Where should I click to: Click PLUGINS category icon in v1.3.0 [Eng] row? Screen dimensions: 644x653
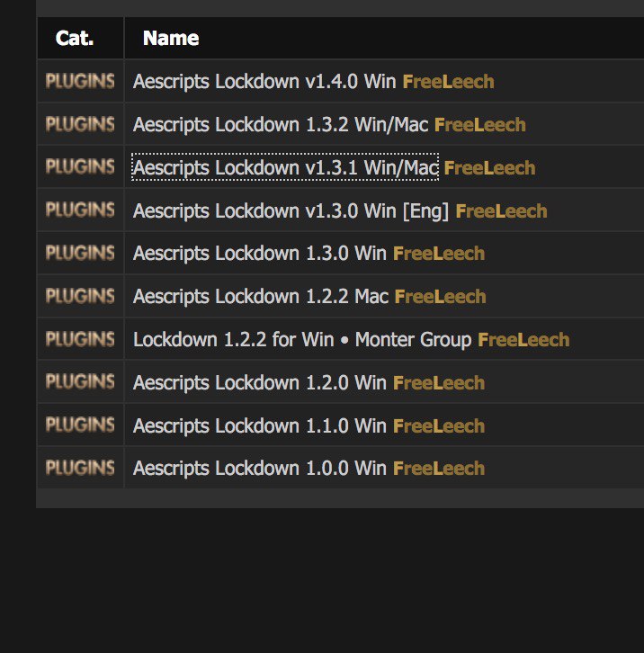click(80, 210)
